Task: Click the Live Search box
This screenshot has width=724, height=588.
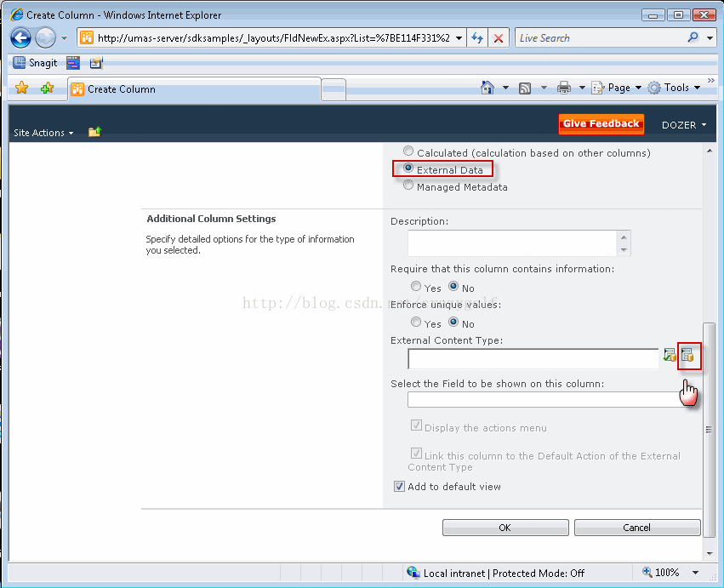Action: [x=601, y=38]
